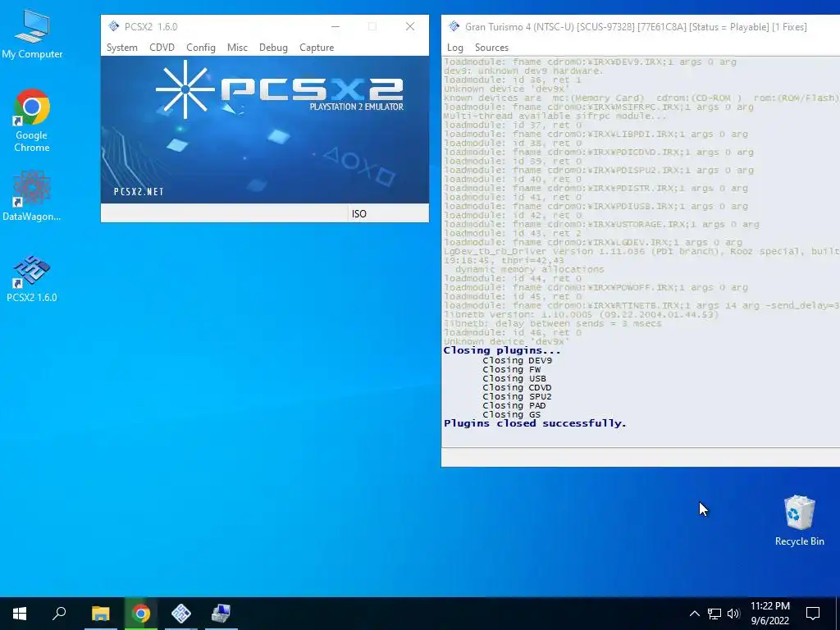Open taskbar search magnifier
840x630 pixels.
(x=59, y=614)
